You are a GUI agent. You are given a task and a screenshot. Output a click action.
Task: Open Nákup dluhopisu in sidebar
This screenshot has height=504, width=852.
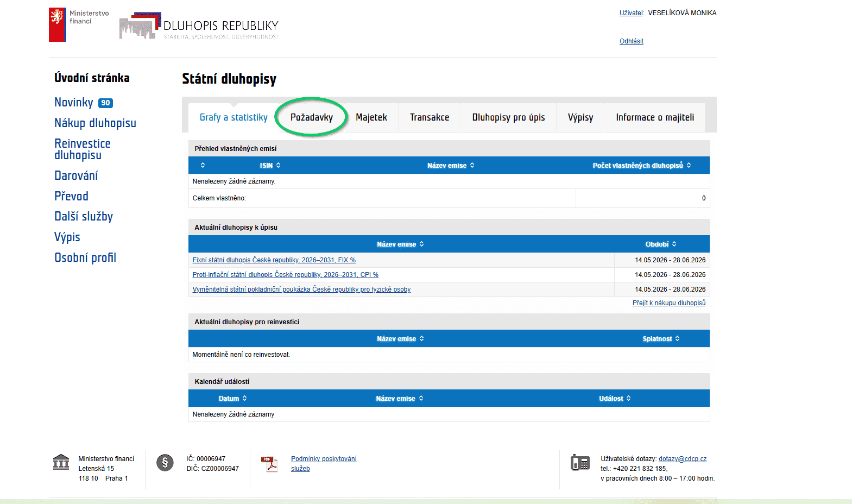[95, 123]
